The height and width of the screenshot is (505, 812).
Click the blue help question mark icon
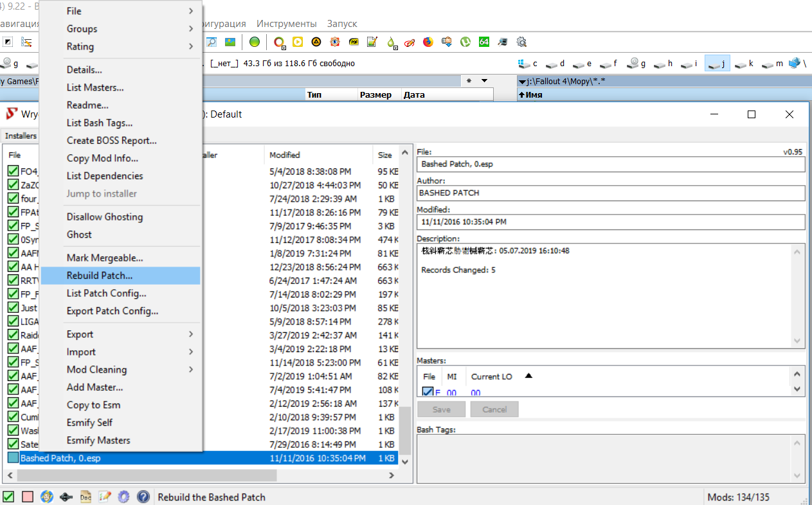click(x=143, y=497)
